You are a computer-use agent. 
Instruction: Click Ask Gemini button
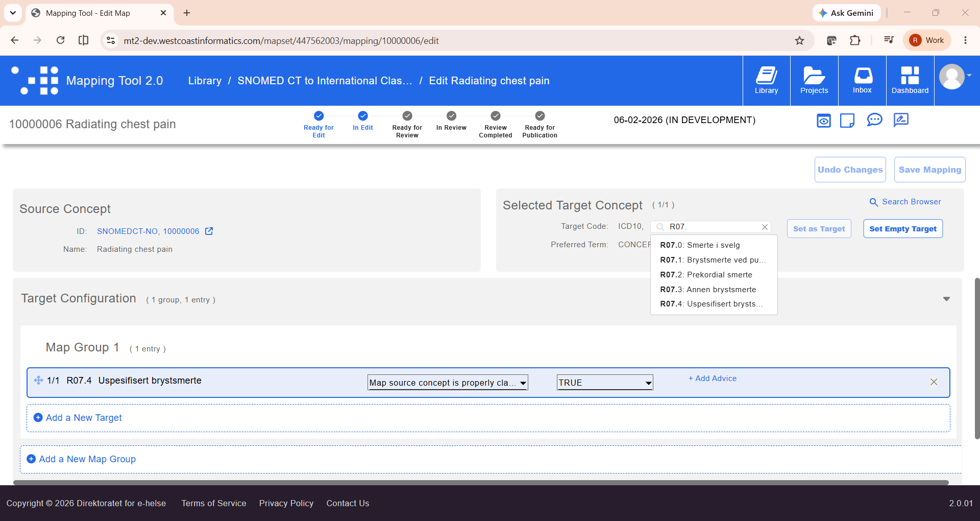click(846, 13)
